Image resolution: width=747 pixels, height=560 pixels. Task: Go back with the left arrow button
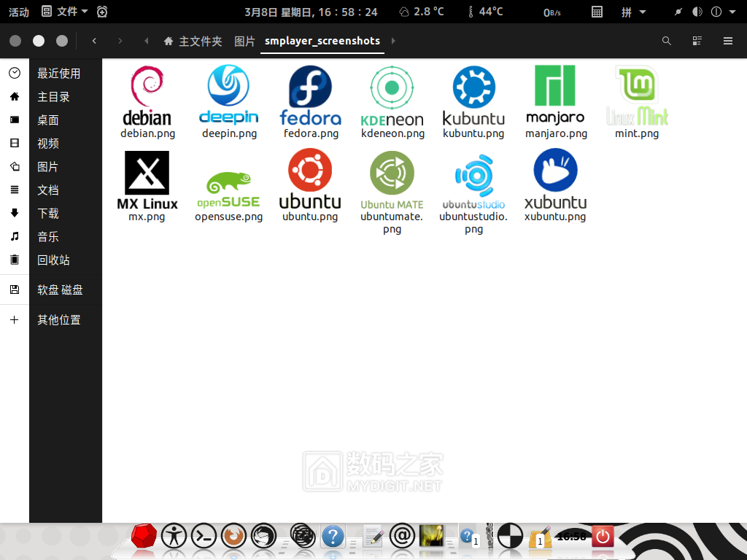[x=94, y=41]
